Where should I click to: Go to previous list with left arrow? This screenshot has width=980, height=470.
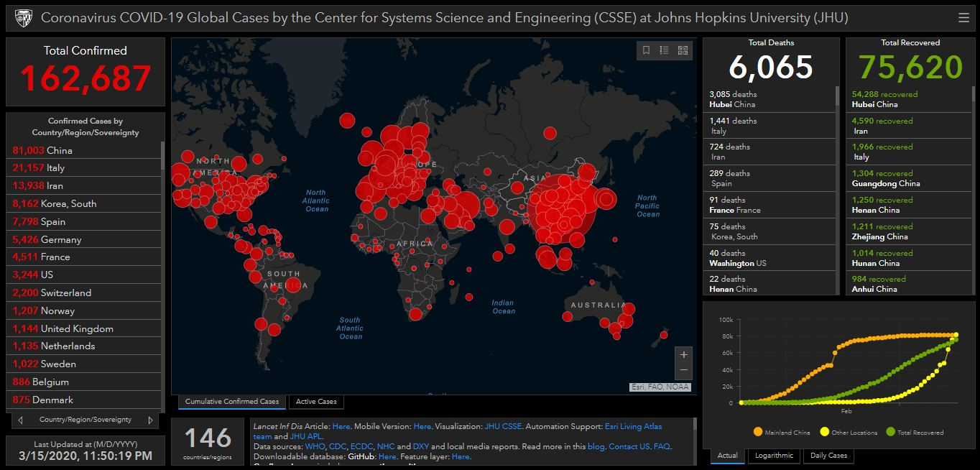click(21, 420)
